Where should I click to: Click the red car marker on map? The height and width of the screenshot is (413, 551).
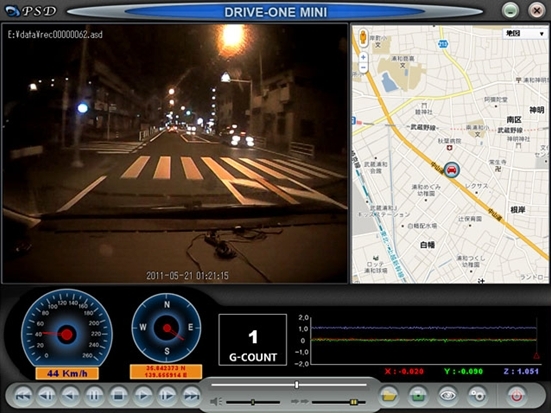(452, 170)
